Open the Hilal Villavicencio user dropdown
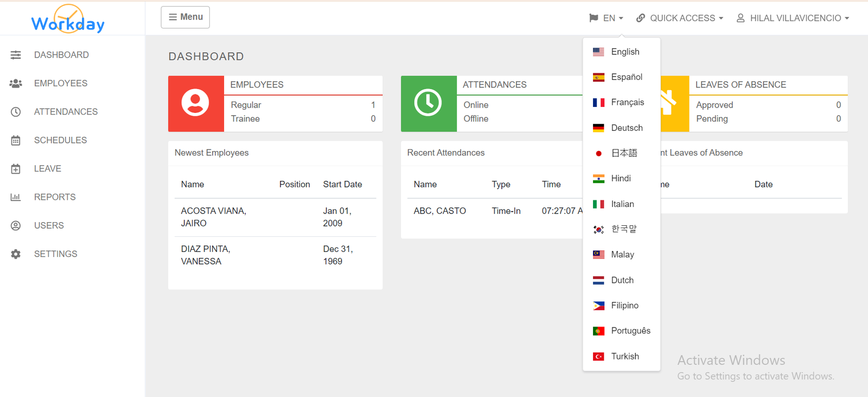Image resolution: width=868 pixels, height=397 pixels. click(793, 18)
